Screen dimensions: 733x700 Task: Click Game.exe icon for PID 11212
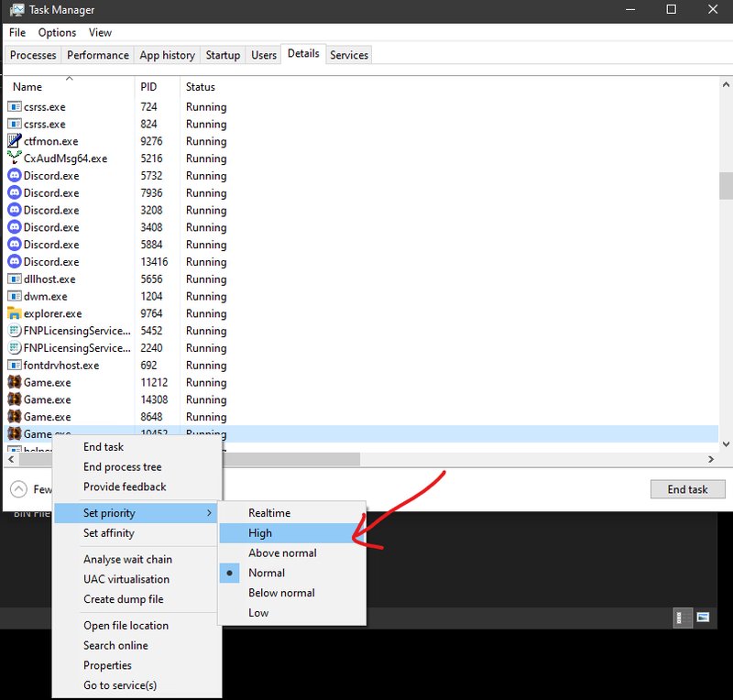tap(15, 382)
